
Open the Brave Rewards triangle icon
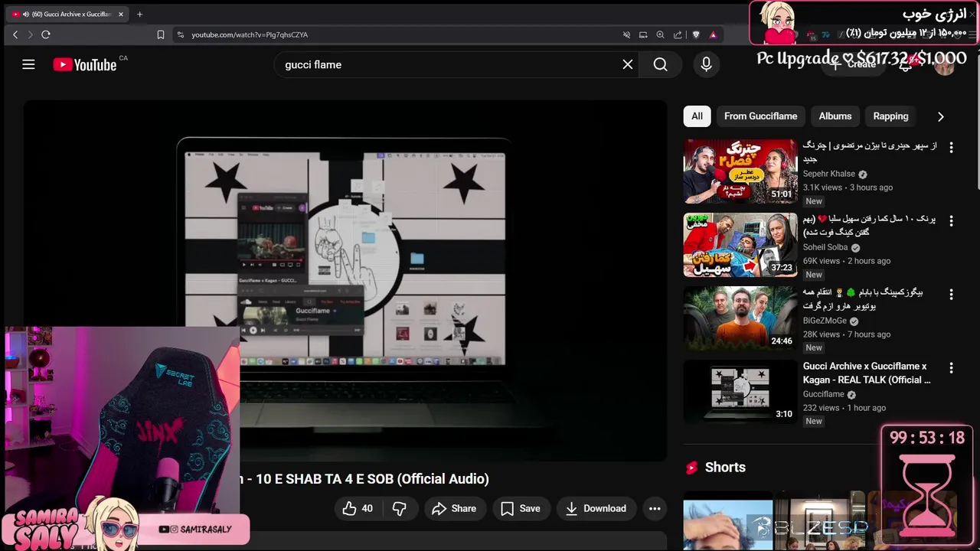click(713, 34)
